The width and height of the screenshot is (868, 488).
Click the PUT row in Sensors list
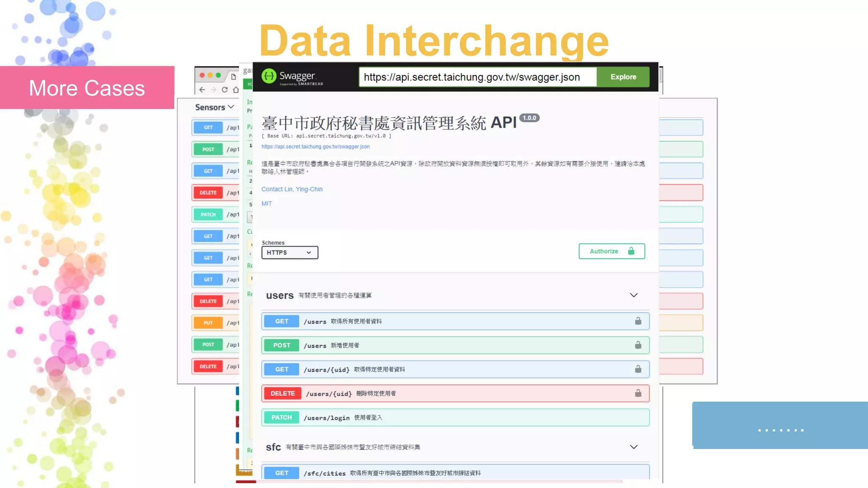click(216, 323)
